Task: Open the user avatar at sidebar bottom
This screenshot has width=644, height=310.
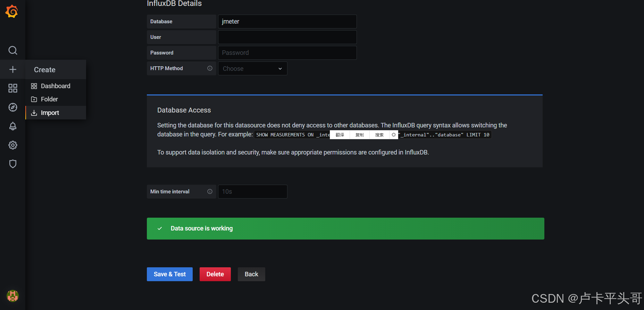Action: pyautogui.click(x=13, y=296)
